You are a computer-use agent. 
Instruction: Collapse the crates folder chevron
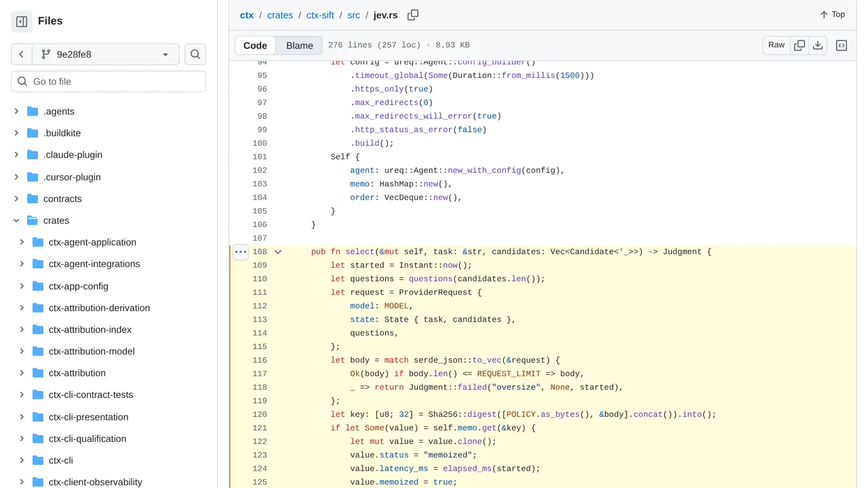[16, 220]
